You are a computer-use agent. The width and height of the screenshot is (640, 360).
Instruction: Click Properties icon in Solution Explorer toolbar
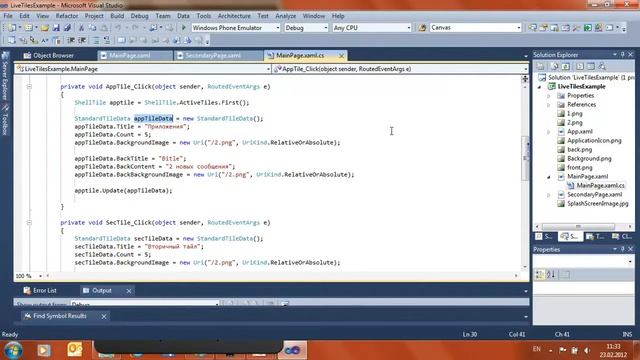540,66
